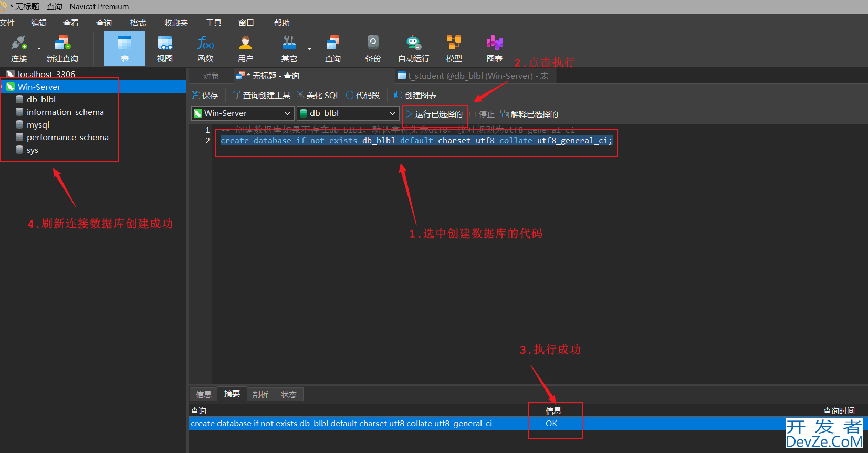Click Beautify SQL (美化 SQL)

tap(318, 95)
